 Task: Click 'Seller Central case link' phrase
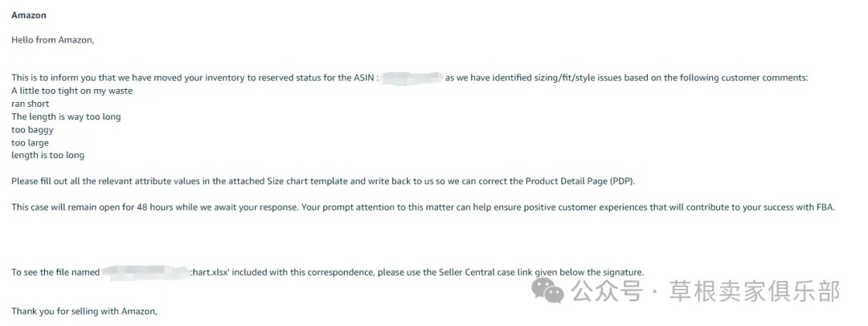coord(485,272)
